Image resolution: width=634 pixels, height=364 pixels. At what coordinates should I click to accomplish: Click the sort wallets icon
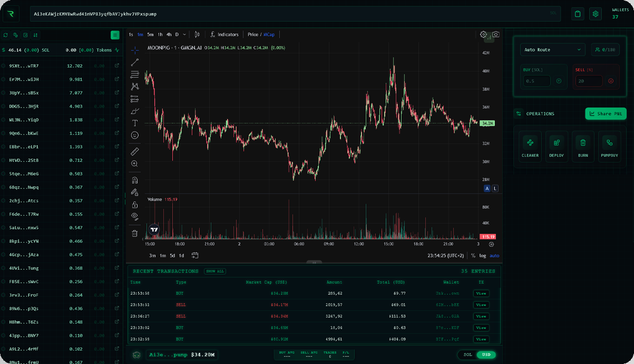35,35
